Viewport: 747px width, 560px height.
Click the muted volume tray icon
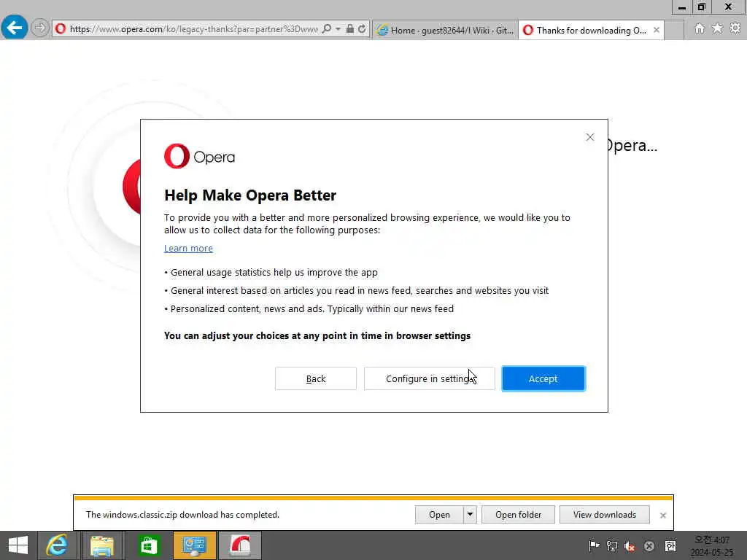tap(630, 546)
